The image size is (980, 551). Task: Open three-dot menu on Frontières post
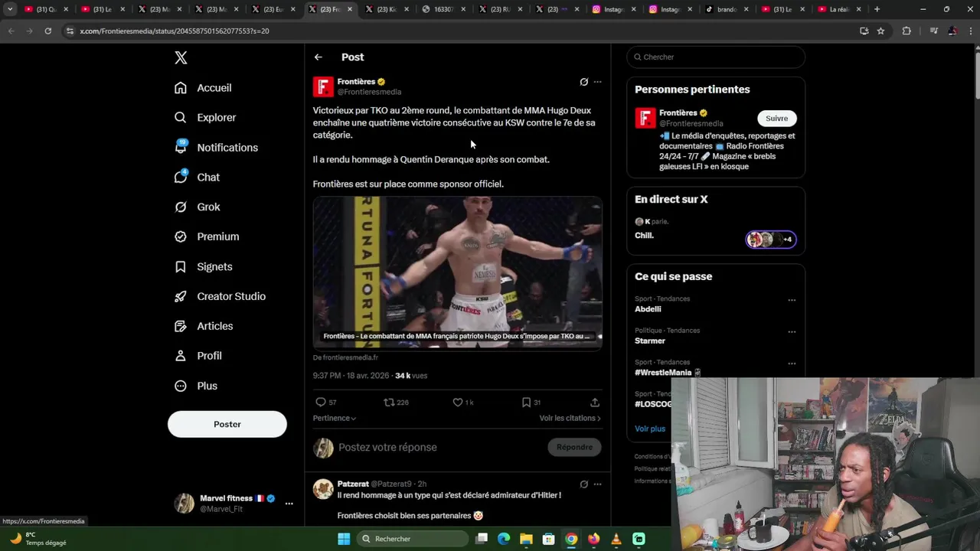pos(598,82)
